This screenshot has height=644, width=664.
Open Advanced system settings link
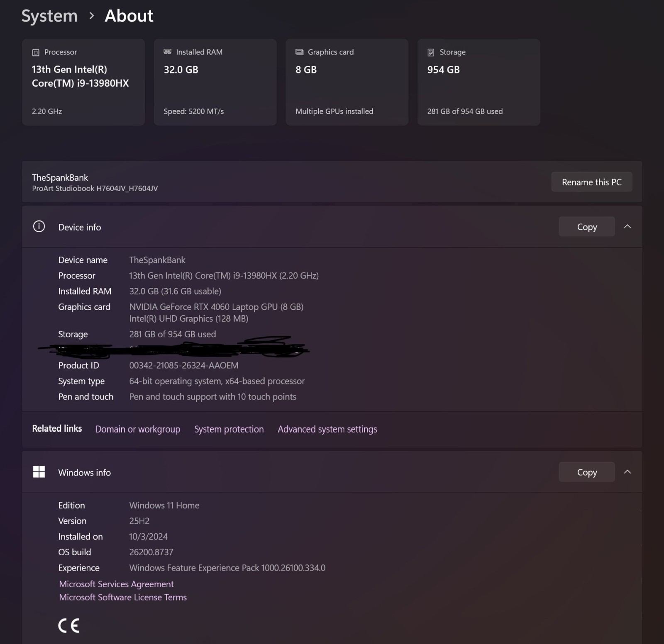(327, 429)
